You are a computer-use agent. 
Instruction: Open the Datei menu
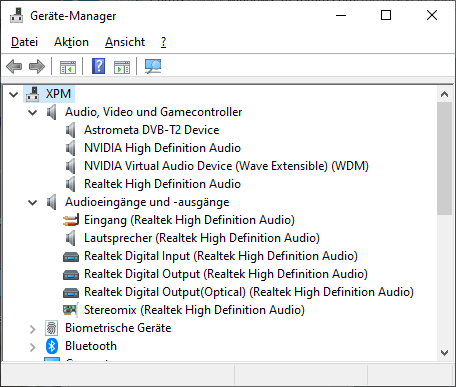tap(24, 42)
